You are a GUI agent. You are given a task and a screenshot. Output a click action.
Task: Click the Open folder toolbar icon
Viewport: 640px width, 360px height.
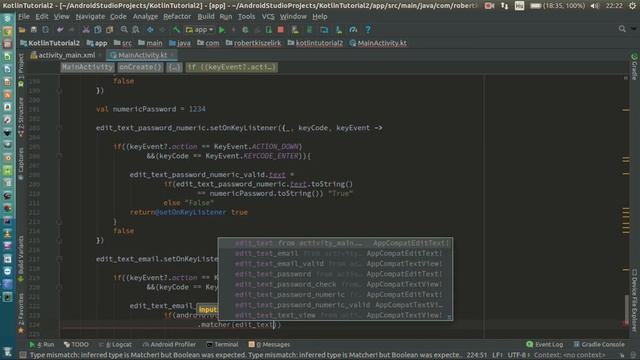22,30
